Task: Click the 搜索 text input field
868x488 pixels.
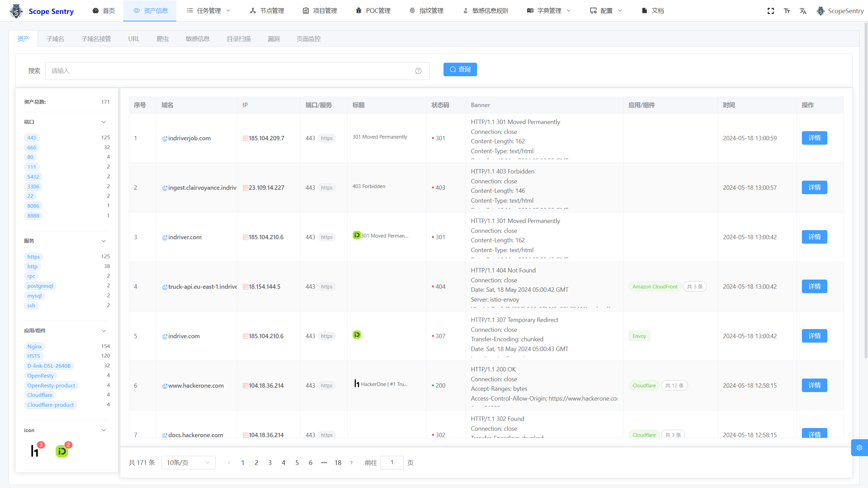Action: [x=231, y=71]
